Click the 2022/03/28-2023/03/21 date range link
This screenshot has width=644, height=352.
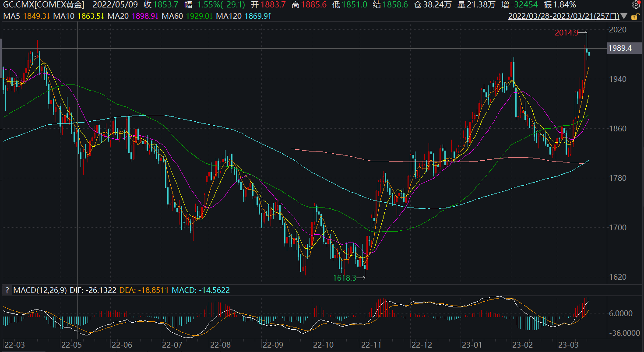pyautogui.click(x=563, y=17)
